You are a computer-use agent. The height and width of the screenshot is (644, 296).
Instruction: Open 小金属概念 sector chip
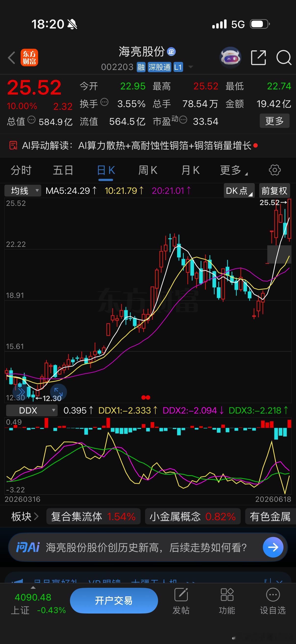pyautogui.click(x=193, y=517)
